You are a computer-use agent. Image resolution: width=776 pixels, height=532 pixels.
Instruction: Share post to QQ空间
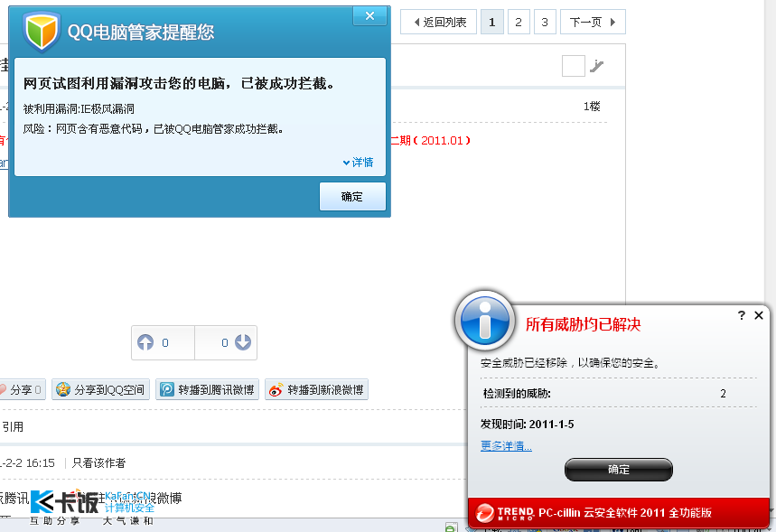(x=100, y=390)
